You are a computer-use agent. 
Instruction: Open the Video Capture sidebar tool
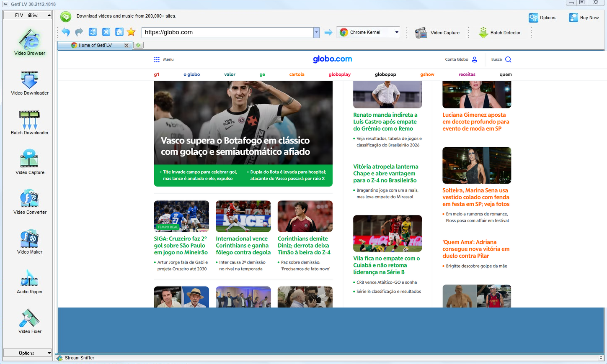[29, 162]
